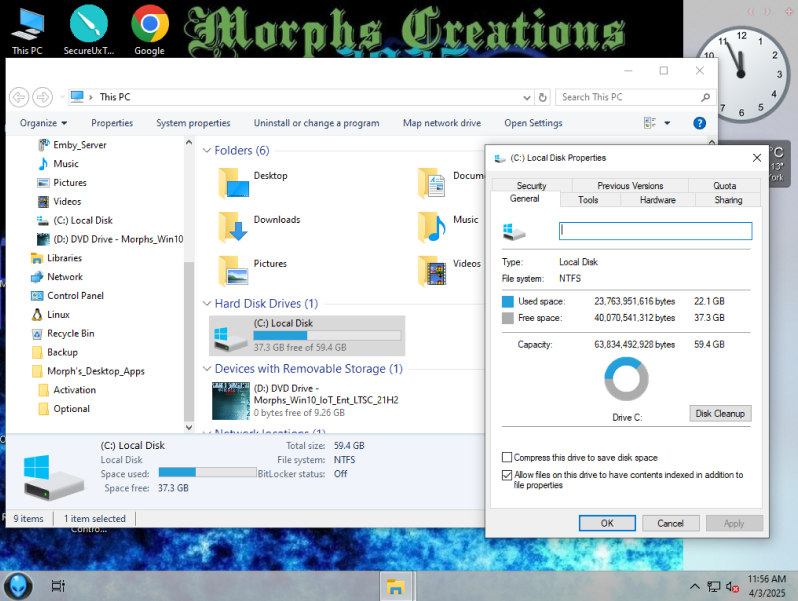Select (C:) Local Disk drive tile
The image size is (798, 601).
tap(307, 335)
